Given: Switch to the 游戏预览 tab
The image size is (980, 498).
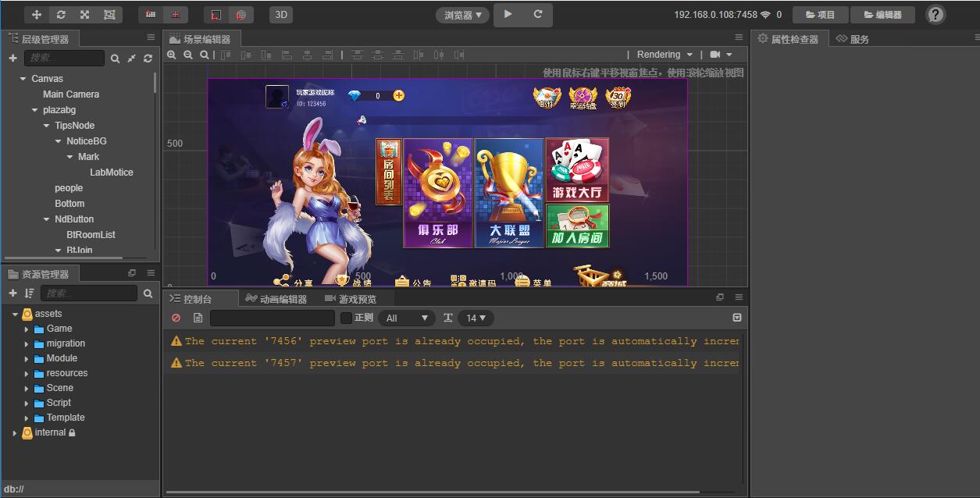Looking at the screenshot, I should click(x=353, y=297).
